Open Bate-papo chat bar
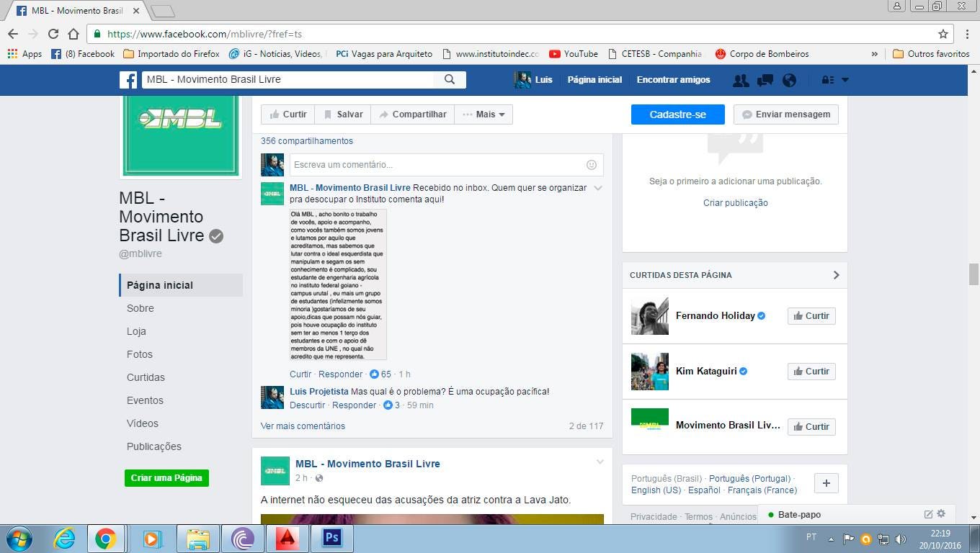Image resolution: width=980 pixels, height=553 pixels. [800, 515]
